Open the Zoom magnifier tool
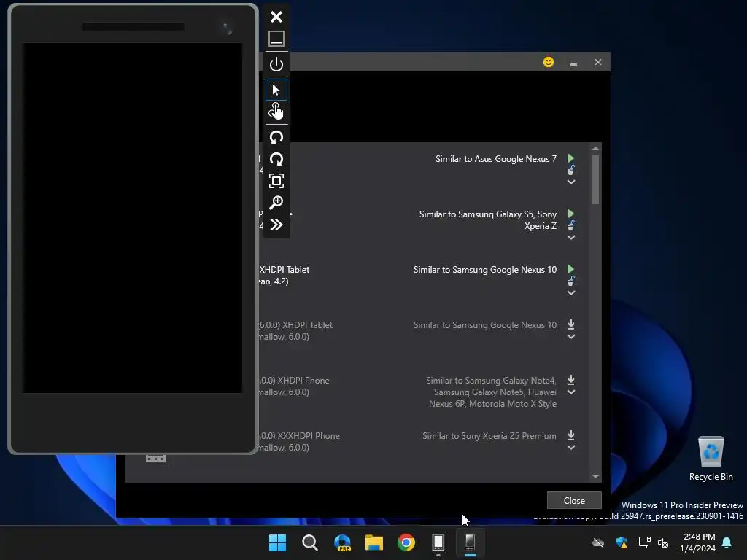This screenshot has height=560, width=747. 276,203
